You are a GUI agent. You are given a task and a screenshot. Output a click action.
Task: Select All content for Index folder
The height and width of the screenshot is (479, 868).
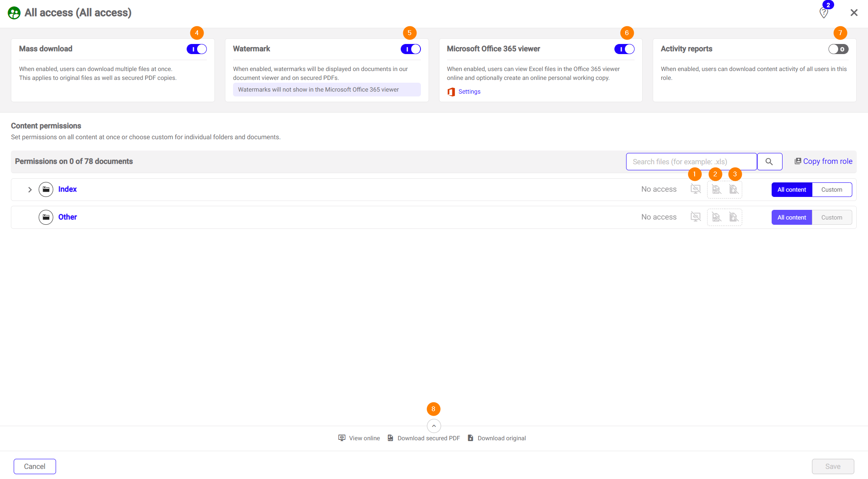(792, 190)
